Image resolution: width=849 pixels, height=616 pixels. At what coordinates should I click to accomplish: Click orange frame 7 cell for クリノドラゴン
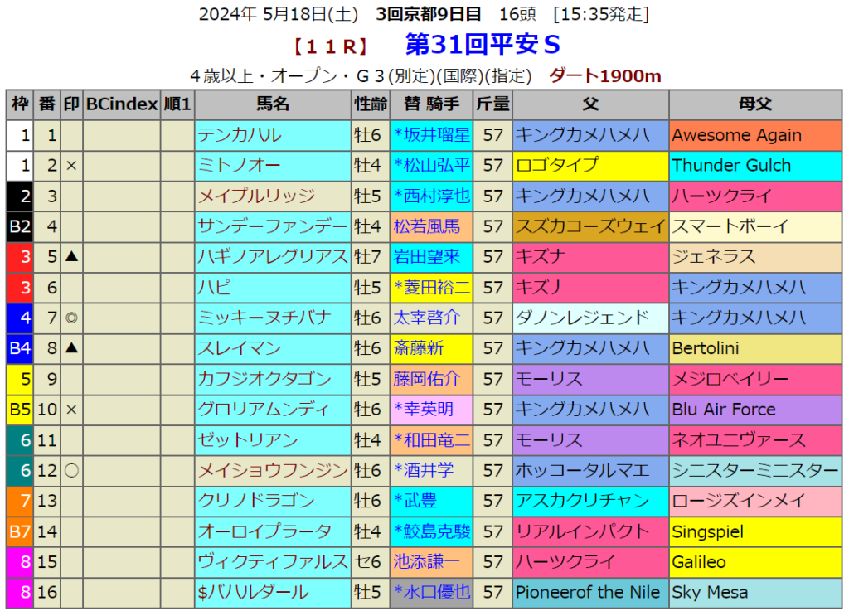[21, 501]
